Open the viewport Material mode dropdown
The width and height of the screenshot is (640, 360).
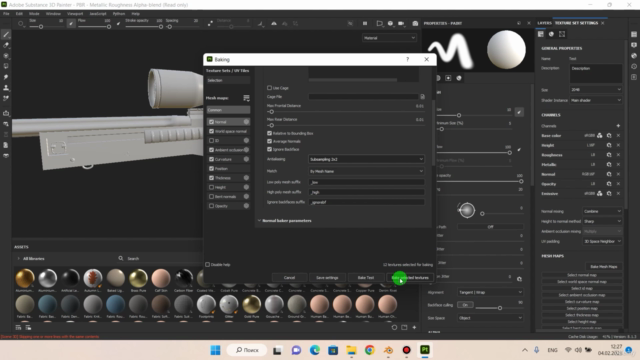pyautogui.click(x=389, y=38)
